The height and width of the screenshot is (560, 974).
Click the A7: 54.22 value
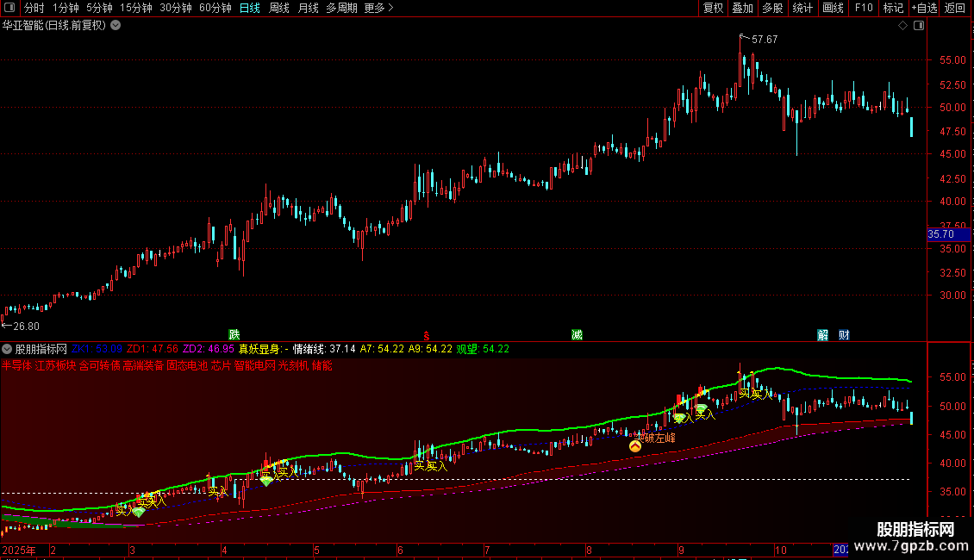tap(382, 349)
